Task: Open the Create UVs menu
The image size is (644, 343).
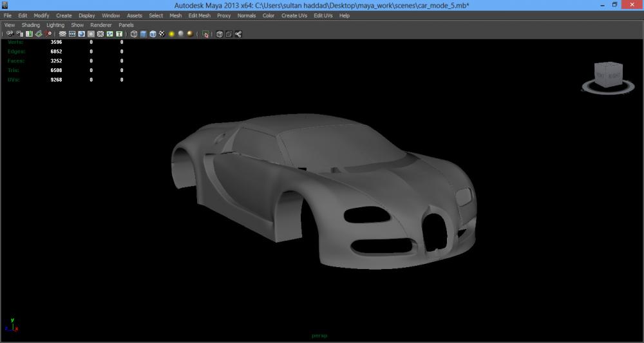Action: (x=294, y=15)
